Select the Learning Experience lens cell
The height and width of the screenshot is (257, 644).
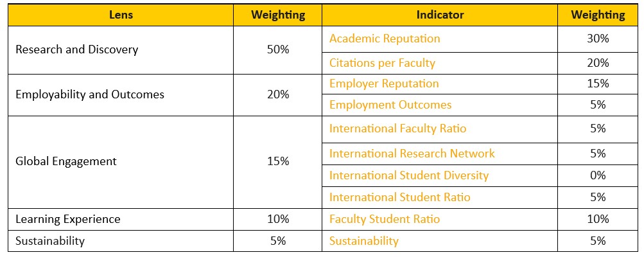pyautogui.click(x=67, y=219)
